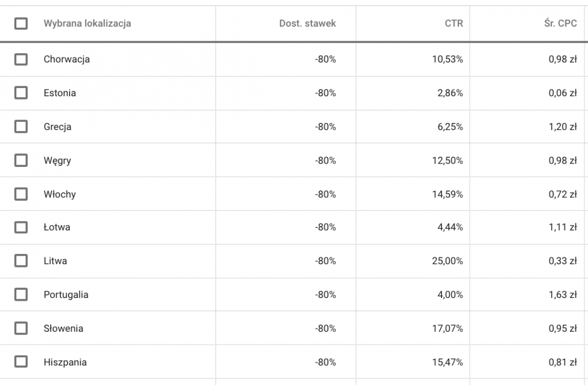Sort by Śr. CPC column header
The image size is (588, 385).
click(560, 23)
